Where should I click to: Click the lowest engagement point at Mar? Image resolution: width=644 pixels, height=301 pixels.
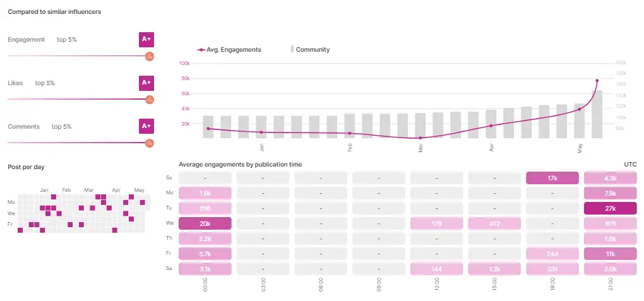420,138
